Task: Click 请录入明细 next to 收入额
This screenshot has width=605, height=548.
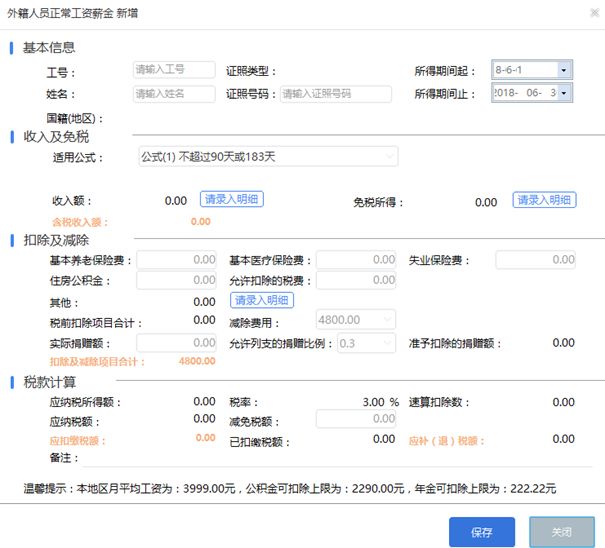Action: coord(233,200)
